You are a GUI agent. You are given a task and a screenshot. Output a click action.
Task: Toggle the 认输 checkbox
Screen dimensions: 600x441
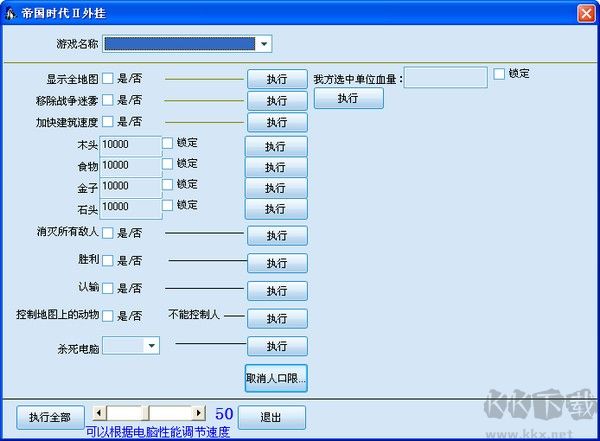click(x=108, y=288)
